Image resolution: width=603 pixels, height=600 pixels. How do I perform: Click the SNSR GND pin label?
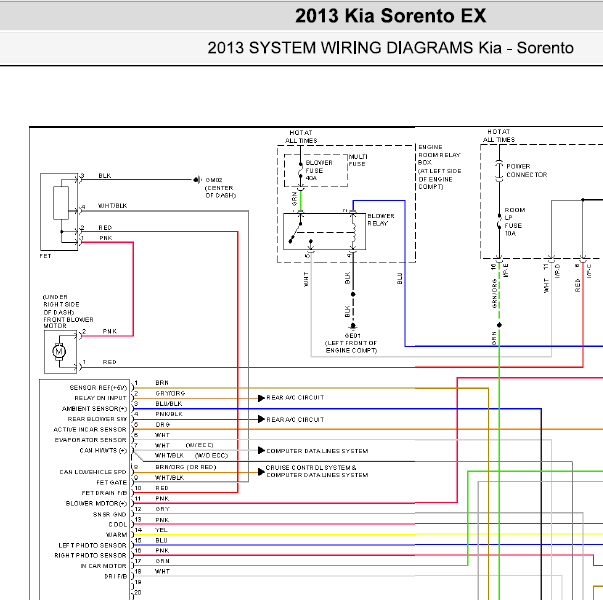110,514
